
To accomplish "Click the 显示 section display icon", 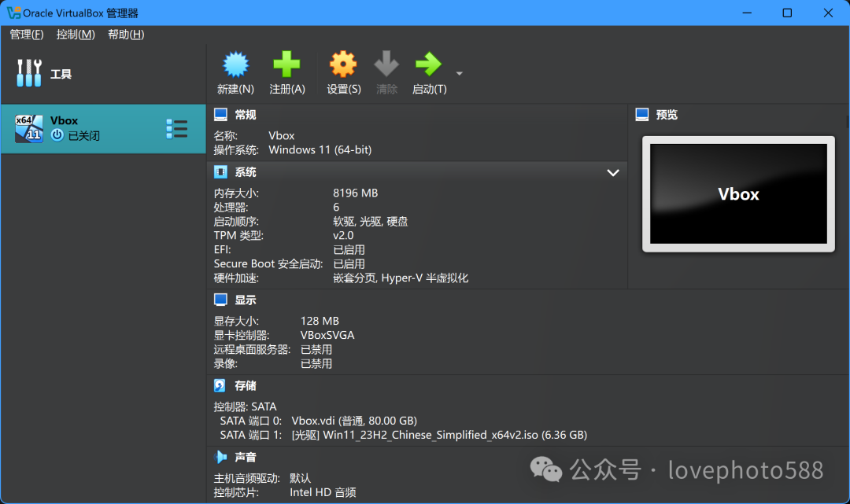I will coord(220,300).
